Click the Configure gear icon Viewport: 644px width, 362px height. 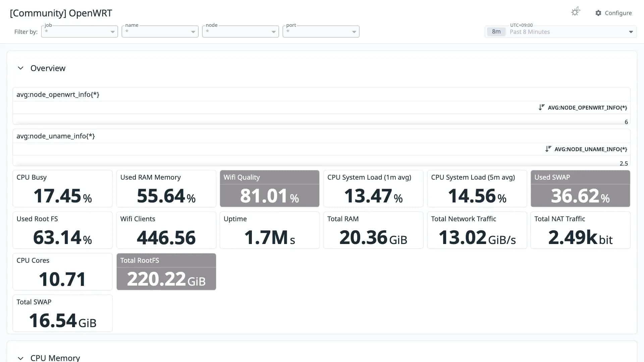point(598,13)
